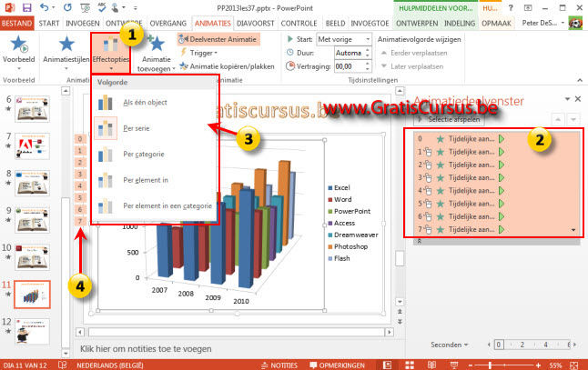
Task: Switch to the BEELD tab
Action: point(335,24)
